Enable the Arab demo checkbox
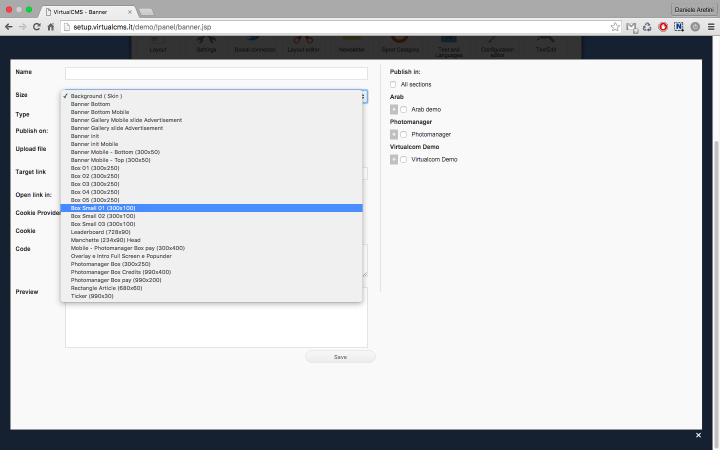Image resolution: width=720 pixels, height=450 pixels. (x=404, y=109)
